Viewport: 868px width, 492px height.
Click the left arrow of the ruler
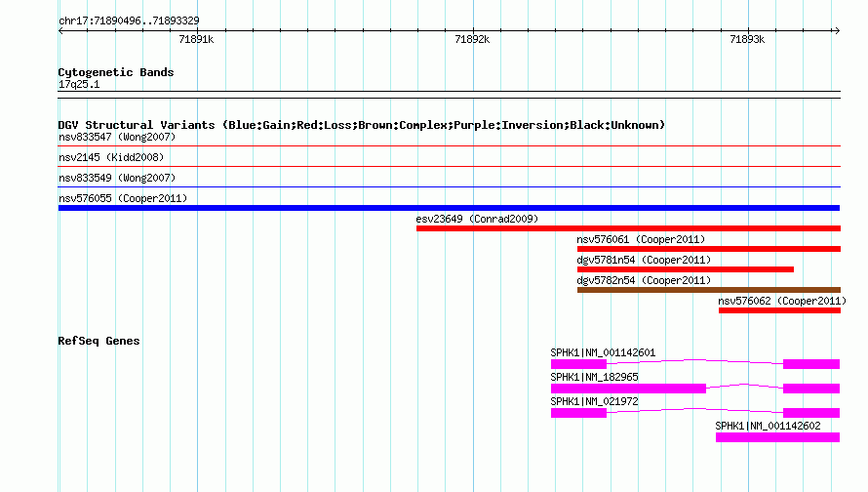click(x=60, y=30)
